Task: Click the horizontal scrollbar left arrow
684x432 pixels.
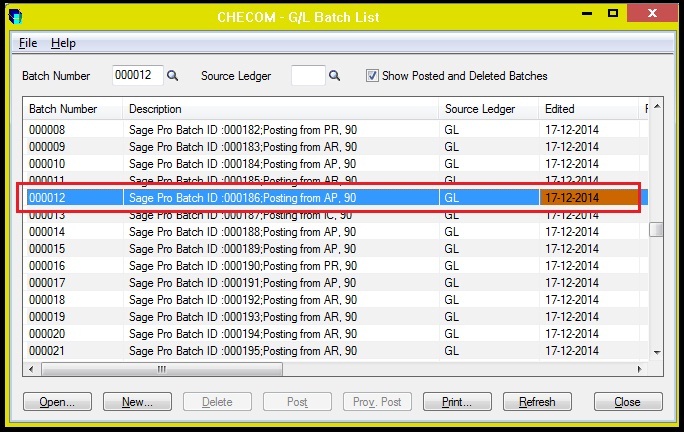Action: [30, 368]
